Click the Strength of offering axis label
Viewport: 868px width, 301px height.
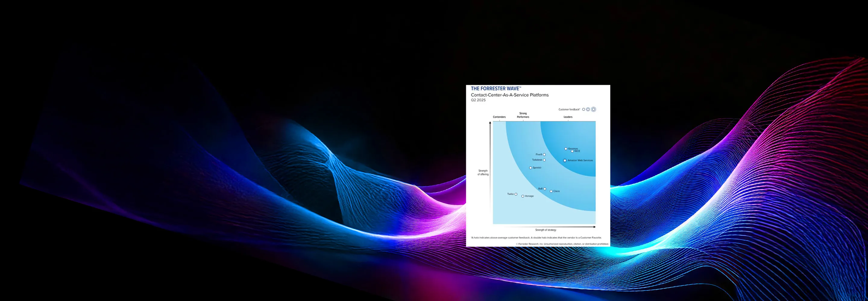[483, 172]
